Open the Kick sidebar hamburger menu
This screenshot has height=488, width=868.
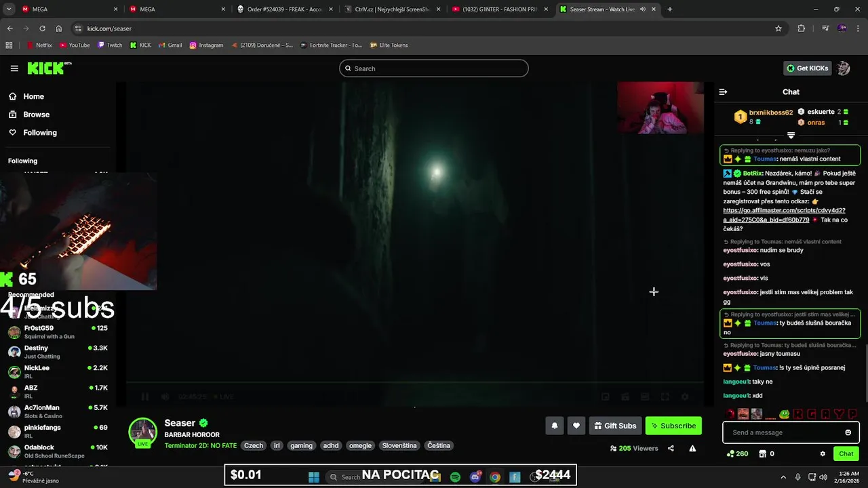[14, 68]
